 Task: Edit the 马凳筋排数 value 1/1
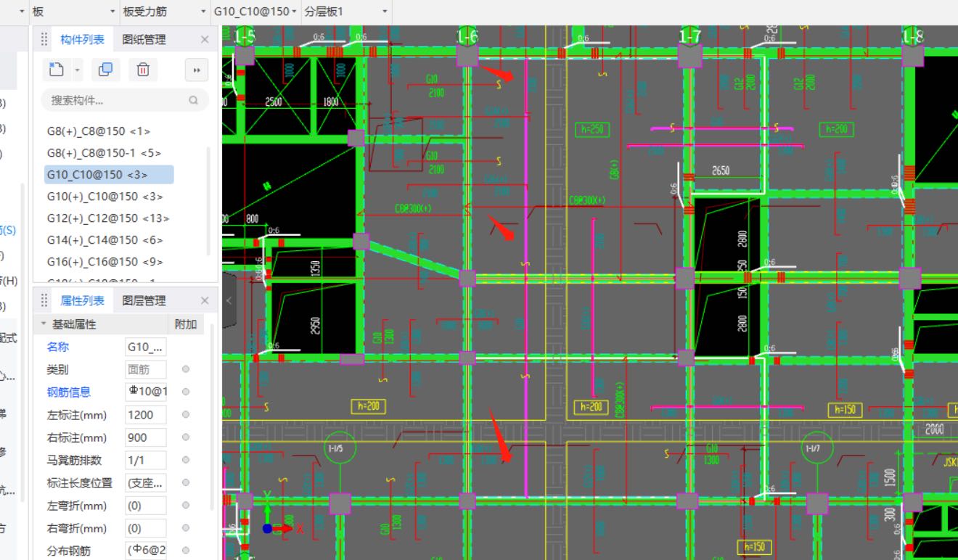[x=146, y=460]
